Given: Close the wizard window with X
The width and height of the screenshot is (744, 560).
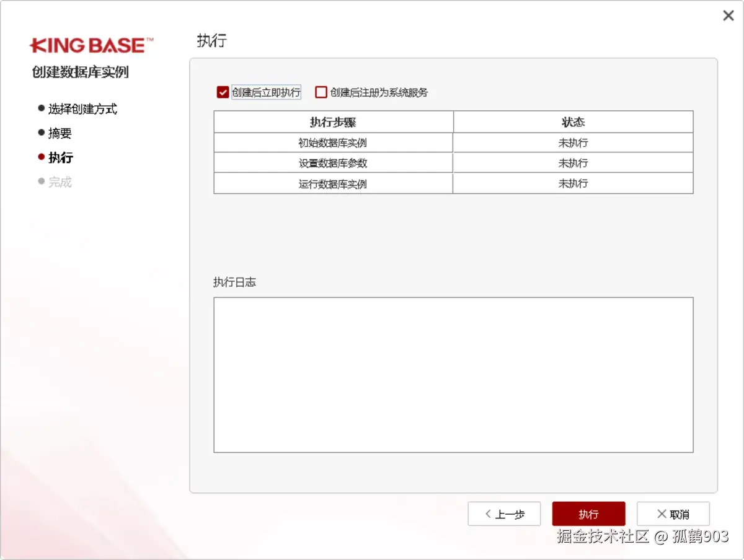Looking at the screenshot, I should (x=728, y=16).
